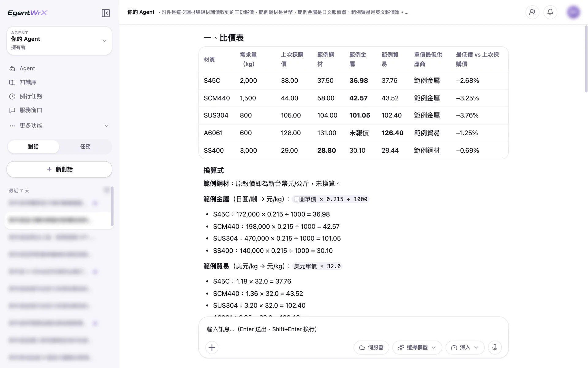Click the EgentWrX logo

click(x=28, y=13)
